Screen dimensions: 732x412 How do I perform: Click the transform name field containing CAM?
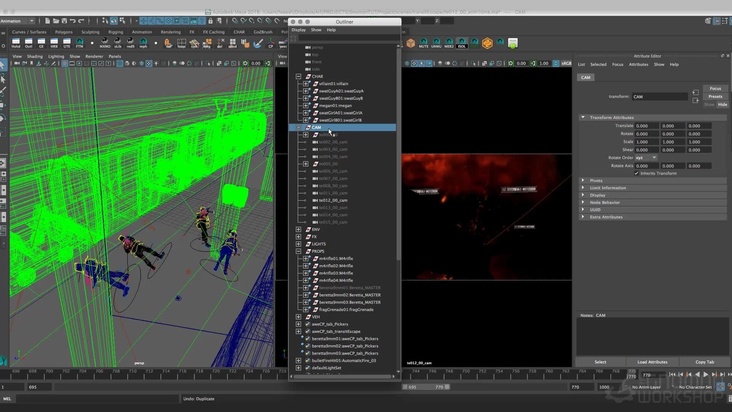click(x=660, y=97)
